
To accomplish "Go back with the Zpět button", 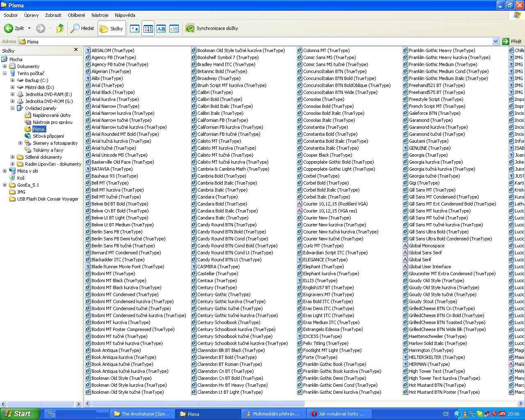I will pos(14,28).
